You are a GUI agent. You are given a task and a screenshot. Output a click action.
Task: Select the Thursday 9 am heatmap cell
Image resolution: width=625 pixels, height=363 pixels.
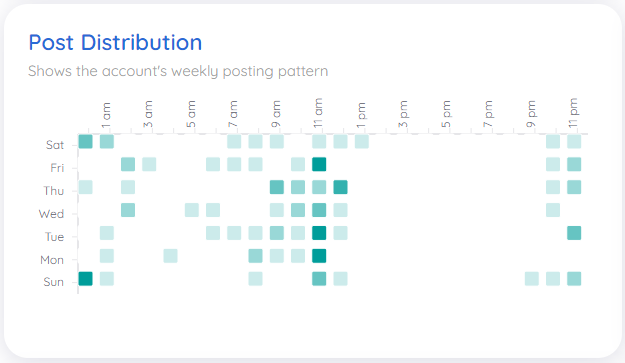[277, 187]
